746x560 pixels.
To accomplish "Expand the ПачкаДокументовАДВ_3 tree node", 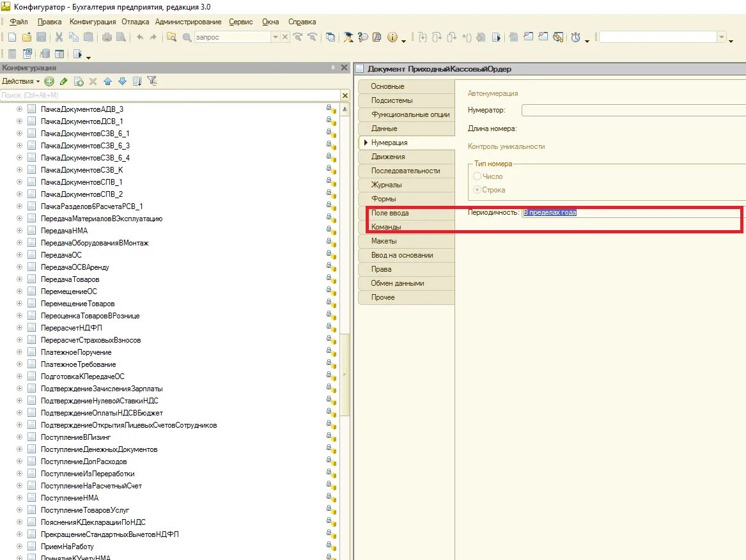I will click(x=20, y=109).
